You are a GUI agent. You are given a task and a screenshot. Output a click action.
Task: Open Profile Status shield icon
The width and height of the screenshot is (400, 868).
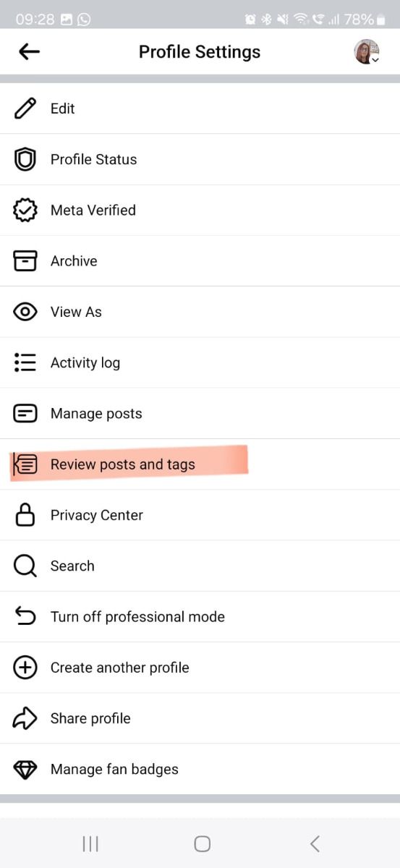[25, 159]
